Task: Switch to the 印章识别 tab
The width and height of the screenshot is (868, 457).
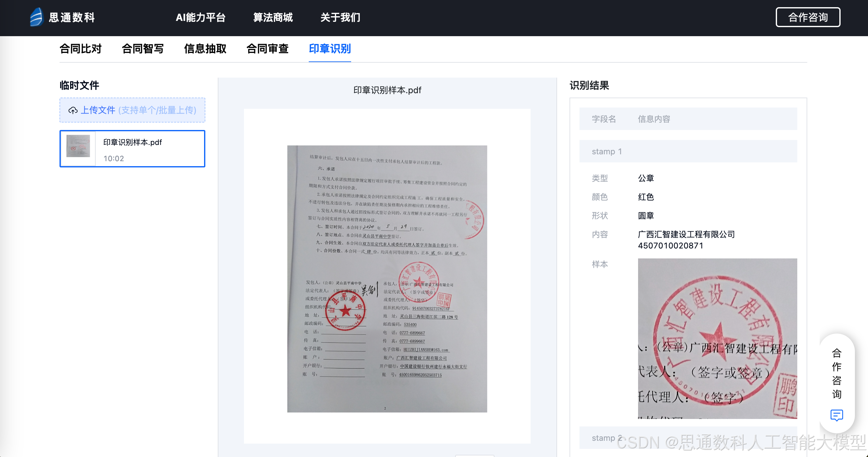Action: (330, 49)
